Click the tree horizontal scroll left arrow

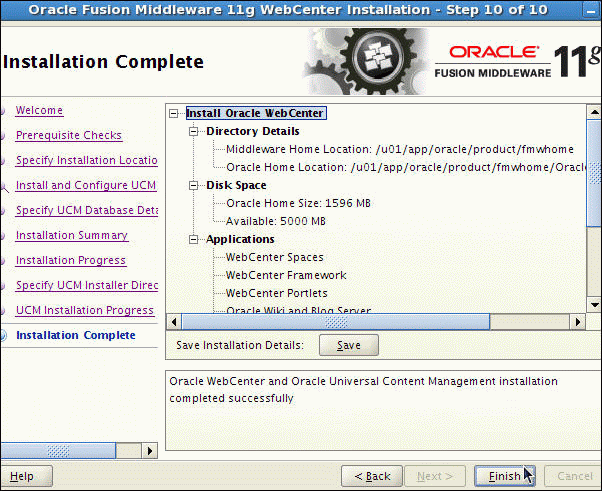[x=174, y=322]
